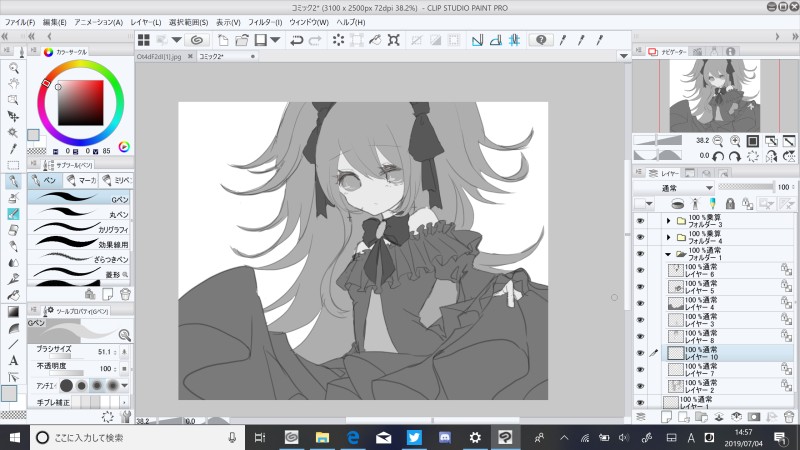The width and height of the screenshot is (800, 450).
Task: Delete sub tool trash icon
Action: (125, 294)
